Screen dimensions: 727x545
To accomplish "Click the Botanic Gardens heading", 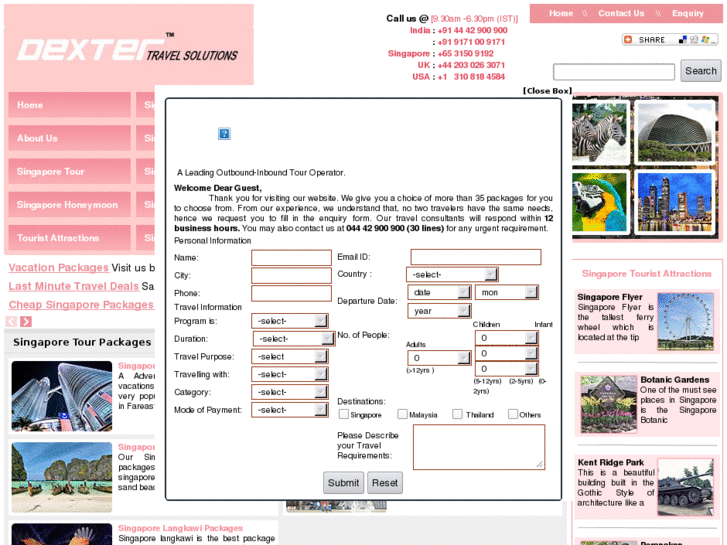I will 675,379.
